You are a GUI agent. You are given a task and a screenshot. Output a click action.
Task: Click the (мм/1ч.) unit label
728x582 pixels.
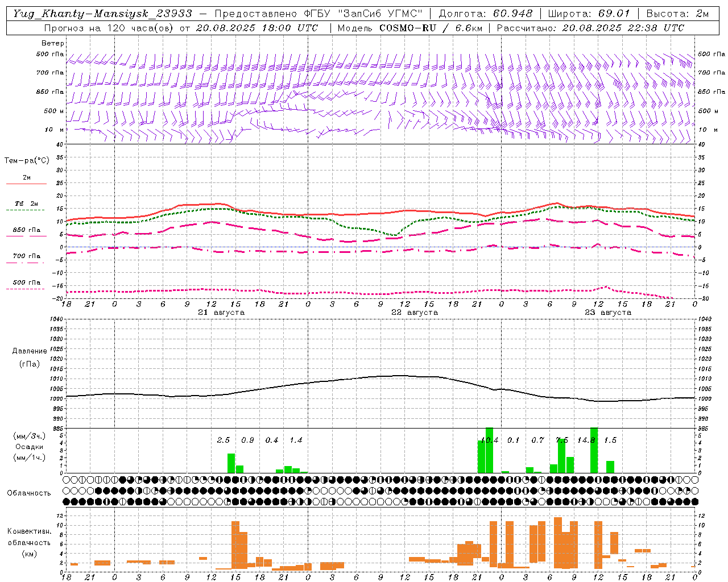click(x=30, y=457)
